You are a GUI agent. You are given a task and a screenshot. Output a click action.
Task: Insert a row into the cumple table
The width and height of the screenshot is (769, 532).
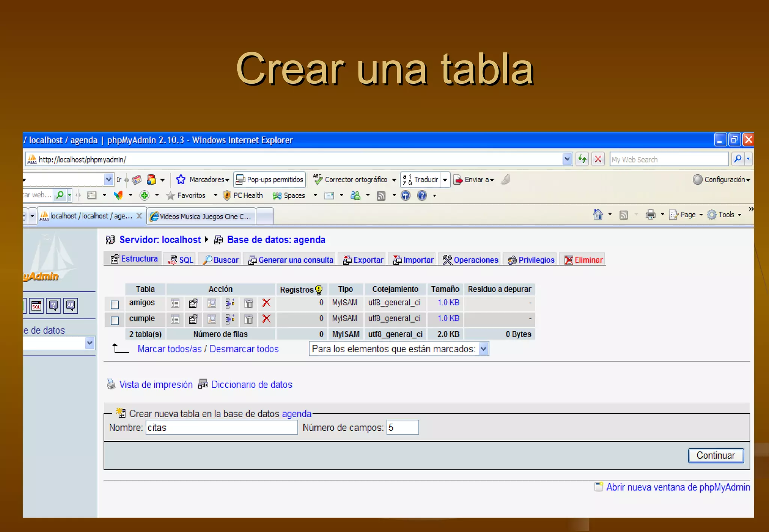pos(230,319)
